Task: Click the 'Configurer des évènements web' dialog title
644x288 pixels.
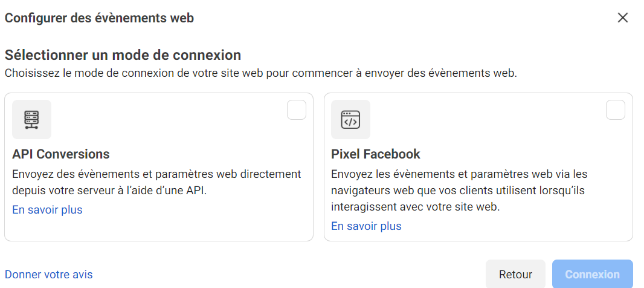Action: pos(99,18)
